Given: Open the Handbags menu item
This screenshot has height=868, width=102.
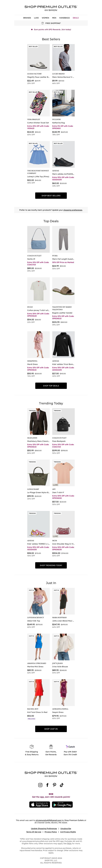Looking at the screenshot, I should [64, 18].
